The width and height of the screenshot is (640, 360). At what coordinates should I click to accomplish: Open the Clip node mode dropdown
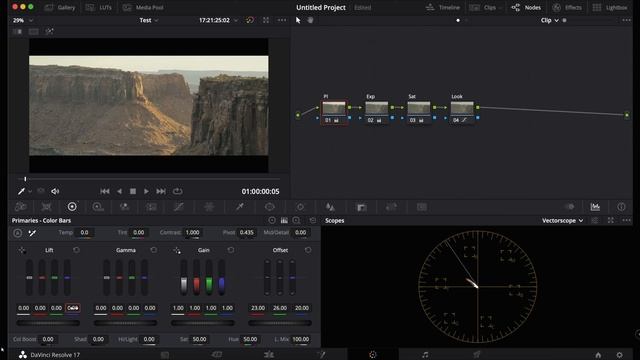point(549,20)
